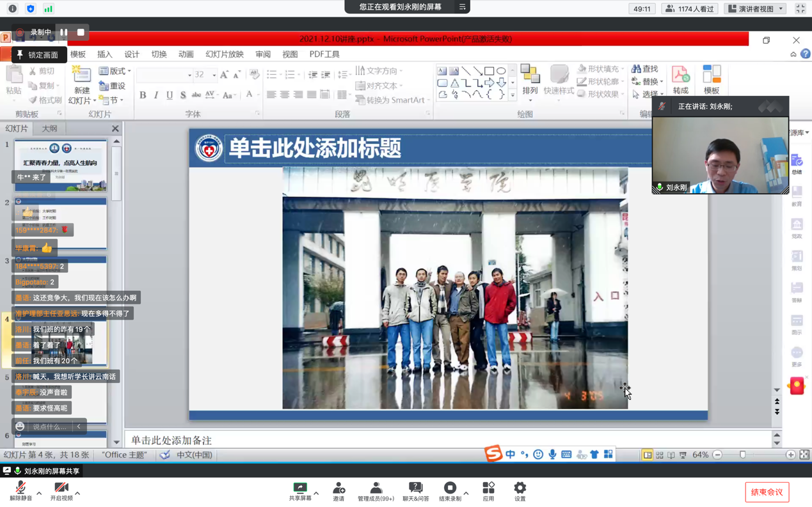This screenshot has width=812, height=507.
Task: Switch to the Outline pane tab
Action: 49,129
